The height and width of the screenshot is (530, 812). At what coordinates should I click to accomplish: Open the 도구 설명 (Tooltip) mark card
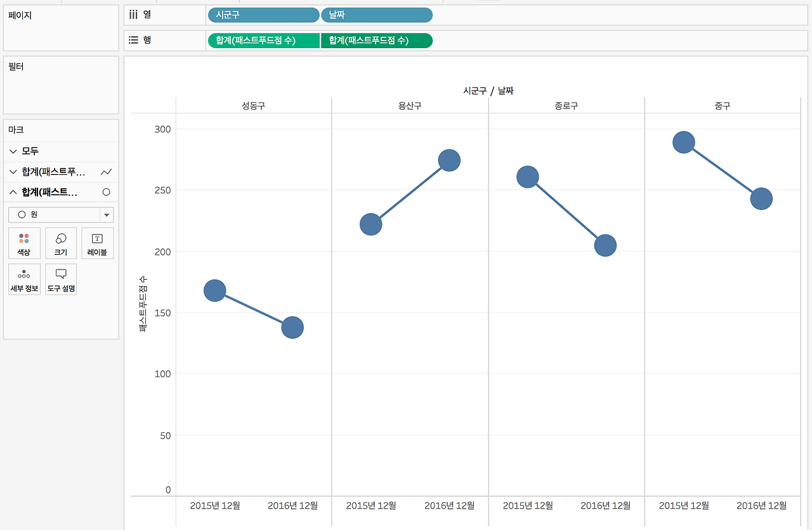pyautogui.click(x=61, y=280)
